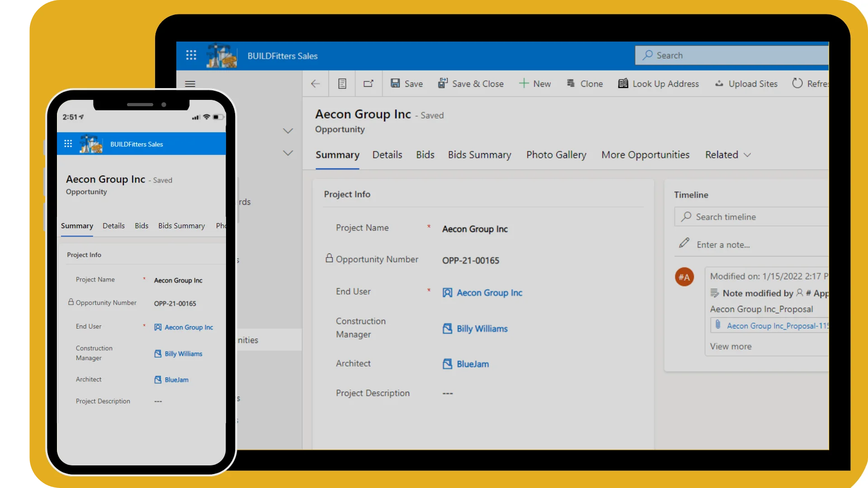
Task: Open the app launcher grid on desktop
Action: click(x=191, y=55)
